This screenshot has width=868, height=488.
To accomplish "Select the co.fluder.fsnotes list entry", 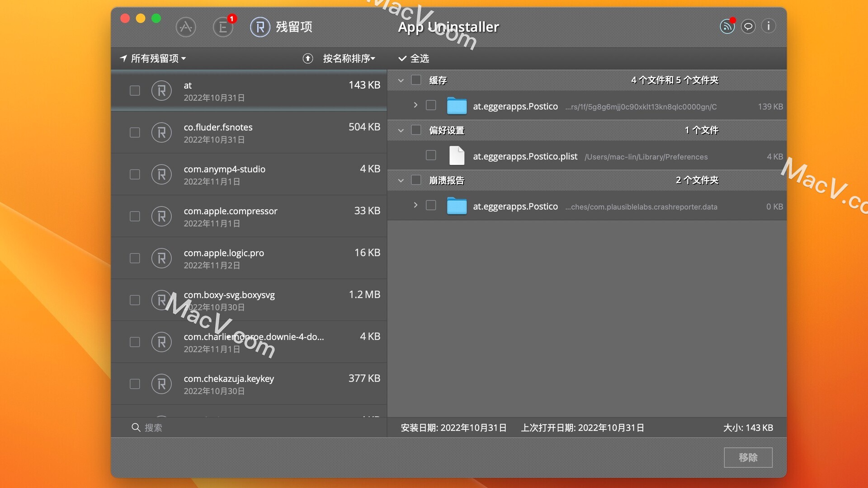I will (249, 133).
